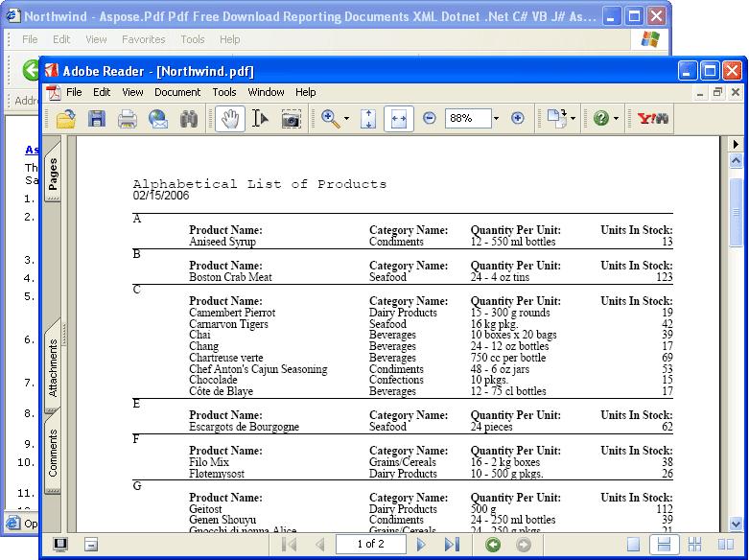This screenshot has width=749, height=560.
Task: Open the Comments side panel tab
Action: [x=53, y=453]
